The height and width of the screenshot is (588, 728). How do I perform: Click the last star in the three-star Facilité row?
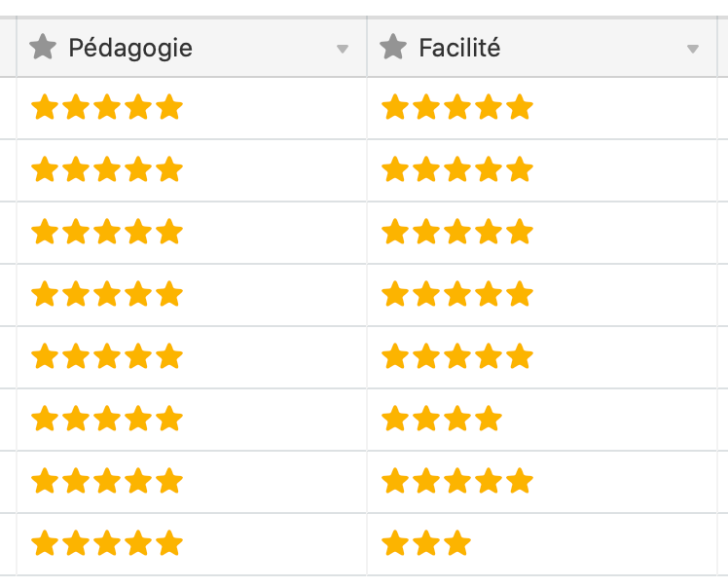pyautogui.click(x=457, y=543)
